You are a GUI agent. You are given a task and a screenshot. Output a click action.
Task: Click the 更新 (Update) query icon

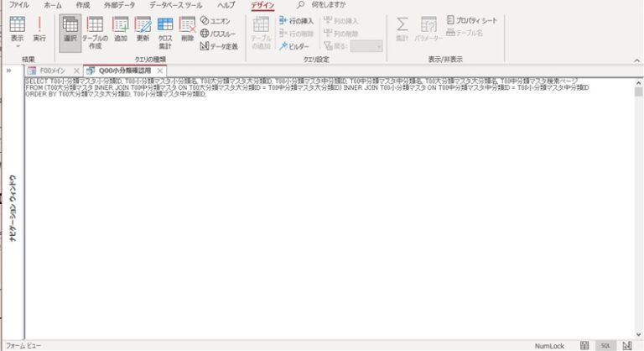(143, 30)
